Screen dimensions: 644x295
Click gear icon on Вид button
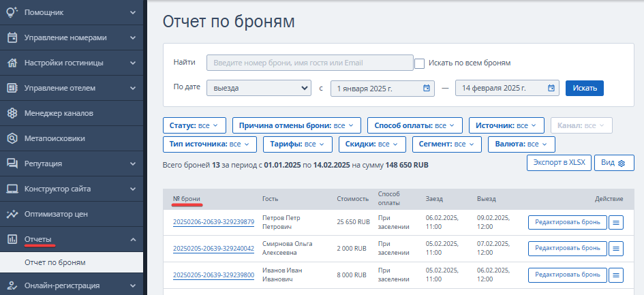click(622, 163)
